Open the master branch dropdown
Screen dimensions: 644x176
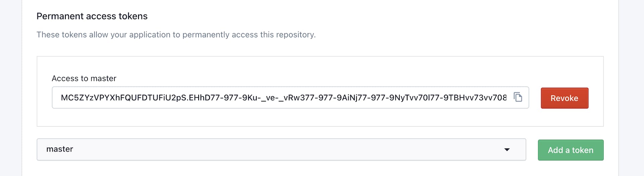click(281, 149)
